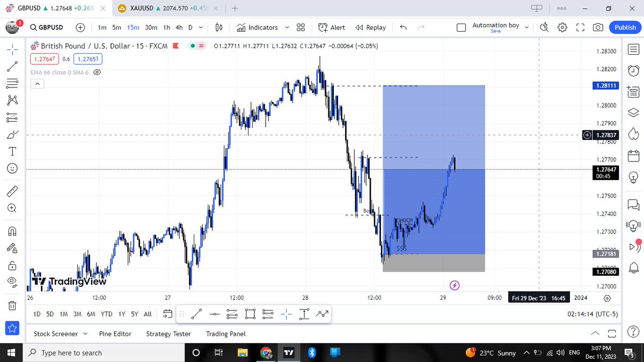Take a chart snapshot with camera
The width and height of the screenshot is (644, 362).
[597, 27]
